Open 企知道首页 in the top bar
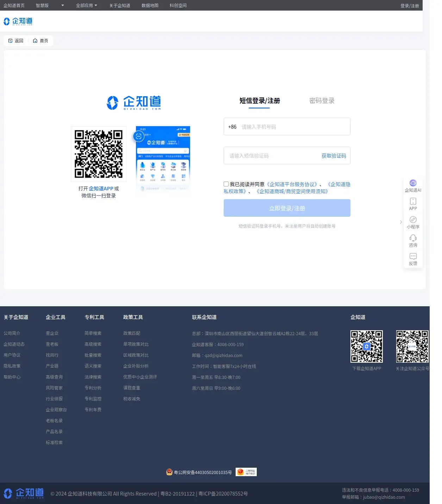The height and width of the screenshot is (504, 442). point(14,5)
